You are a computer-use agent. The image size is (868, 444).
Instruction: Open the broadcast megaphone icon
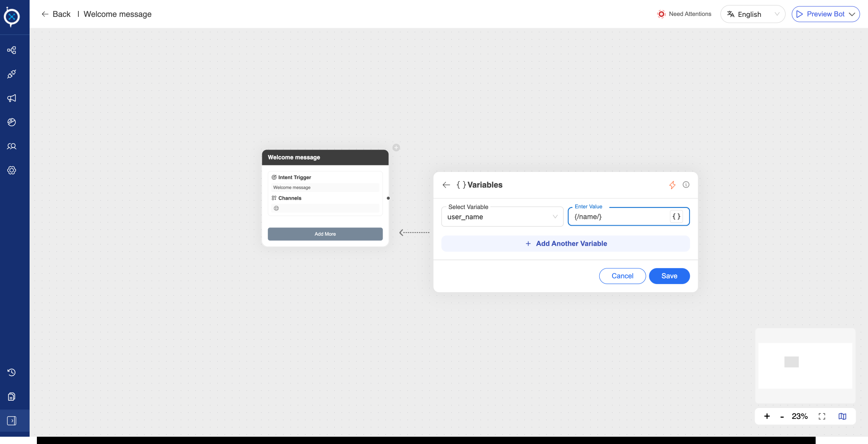coord(12,98)
